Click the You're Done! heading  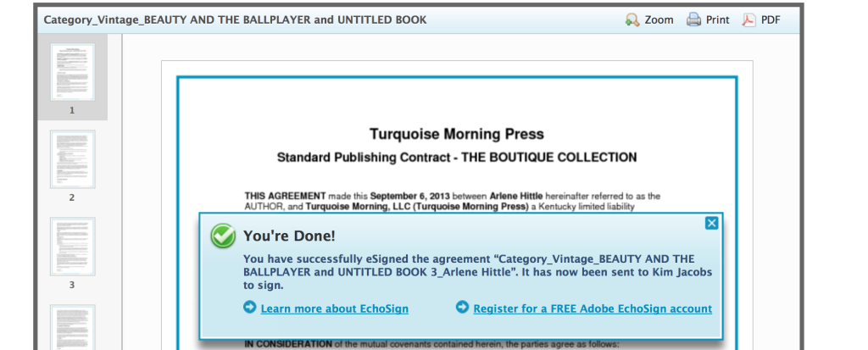(x=290, y=236)
